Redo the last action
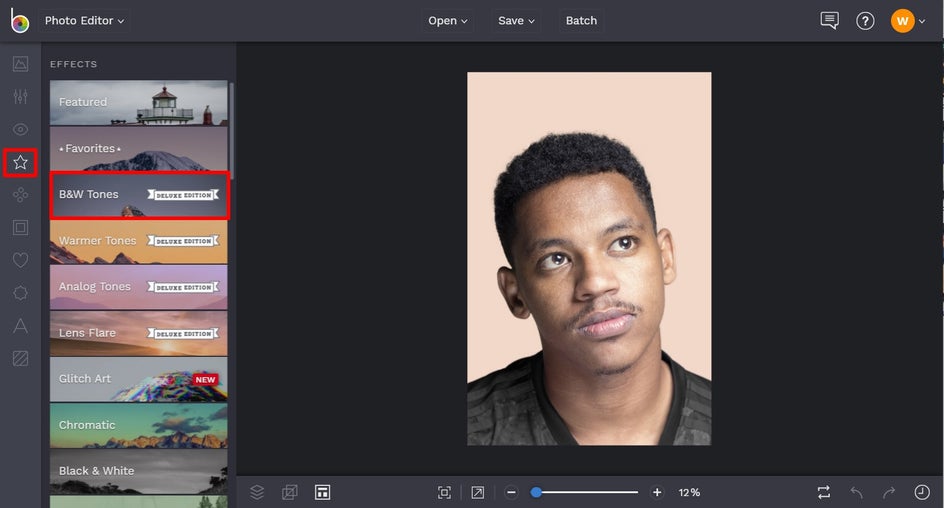The width and height of the screenshot is (944, 508). pos(889,492)
